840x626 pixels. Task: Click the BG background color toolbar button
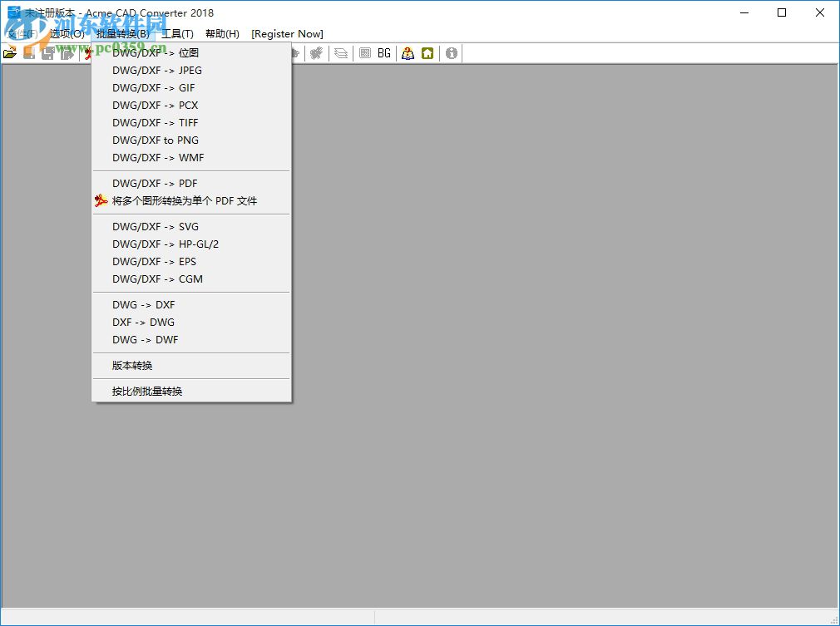pyautogui.click(x=383, y=53)
